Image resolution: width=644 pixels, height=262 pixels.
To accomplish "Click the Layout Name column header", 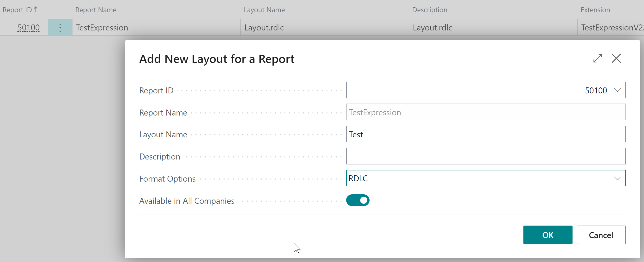I will (264, 10).
